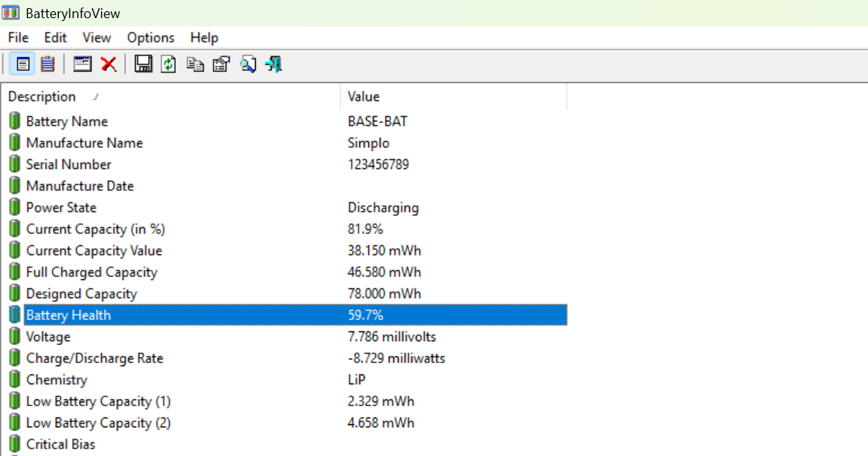Sort by the Description column header
Screen dimensions: 868x456
(171, 97)
